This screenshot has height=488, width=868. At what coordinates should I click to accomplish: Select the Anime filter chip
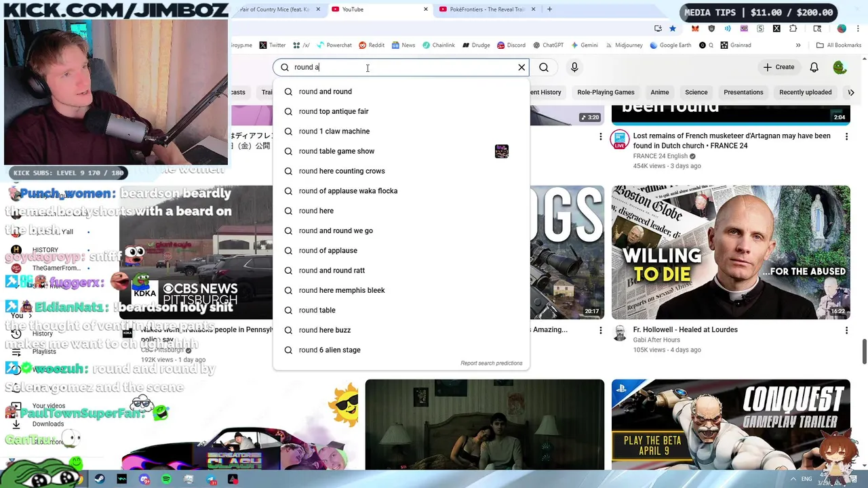(660, 92)
